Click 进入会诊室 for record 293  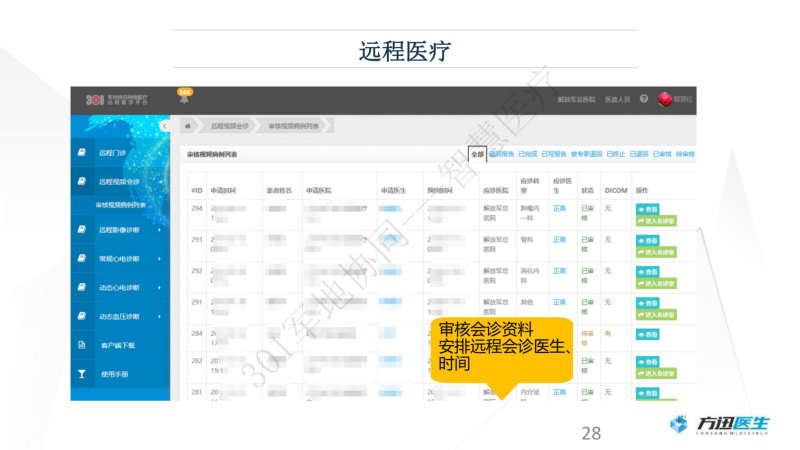pyautogui.click(x=656, y=252)
